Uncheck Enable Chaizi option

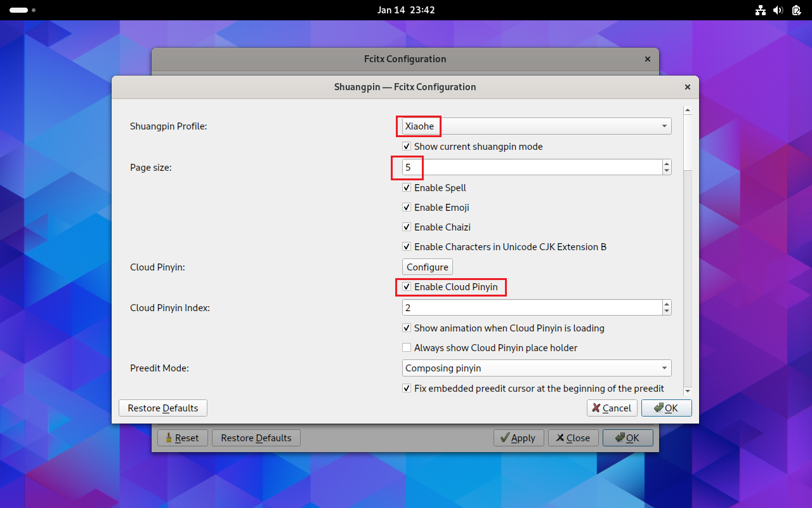tap(436, 227)
